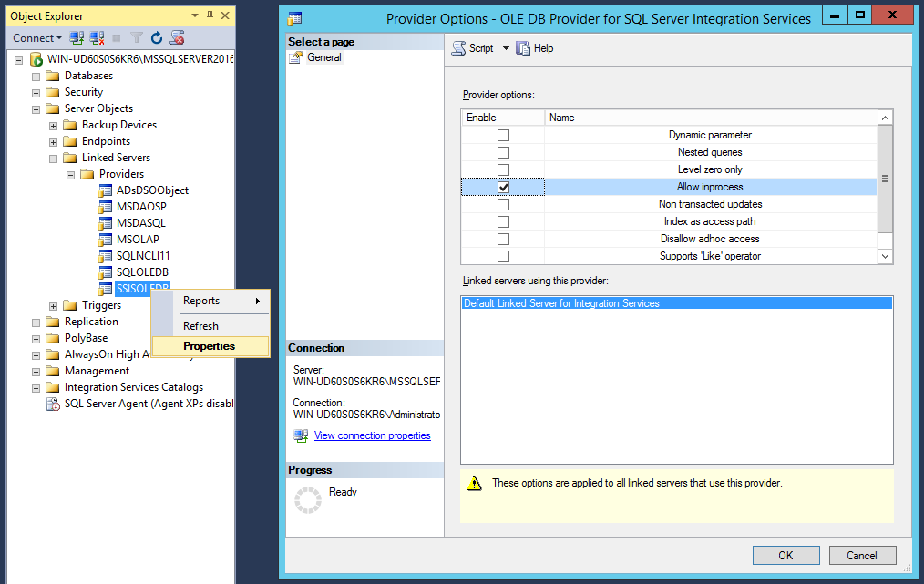
Task: Check the Supports 'Like' operator checkbox
Action: coord(503,256)
